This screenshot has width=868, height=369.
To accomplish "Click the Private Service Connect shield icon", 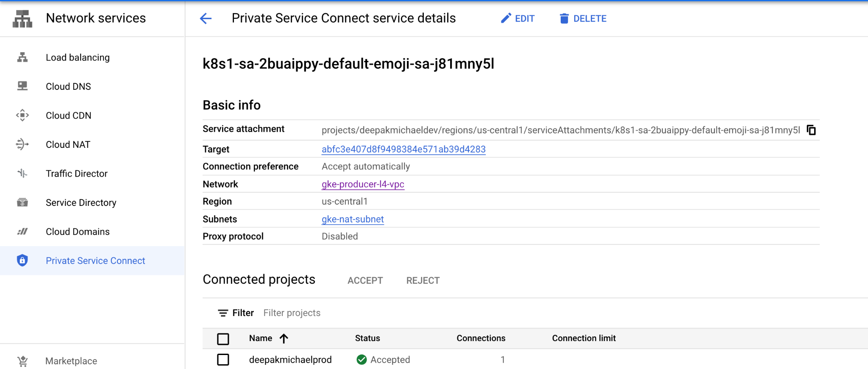I will coord(22,261).
